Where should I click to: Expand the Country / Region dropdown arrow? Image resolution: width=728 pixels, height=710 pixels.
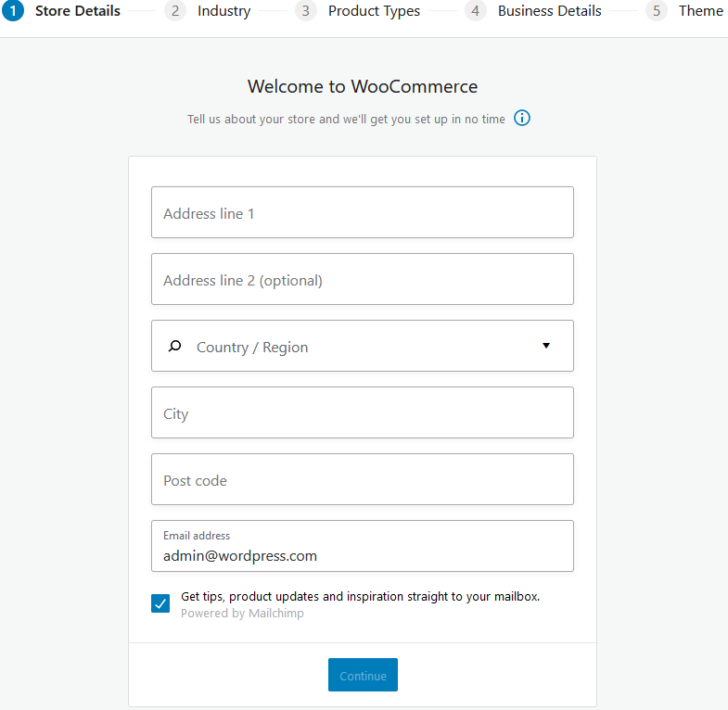point(546,346)
